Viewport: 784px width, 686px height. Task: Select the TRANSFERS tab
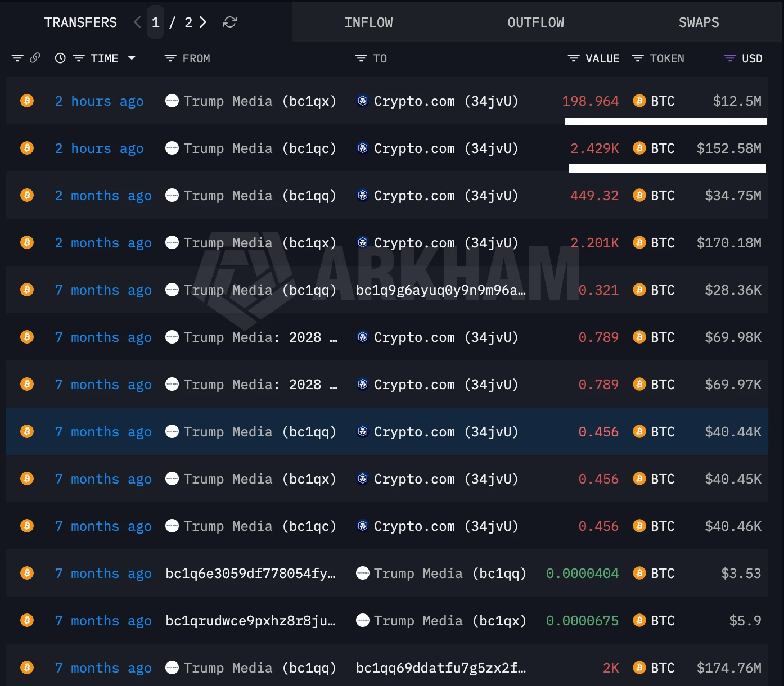(x=80, y=22)
